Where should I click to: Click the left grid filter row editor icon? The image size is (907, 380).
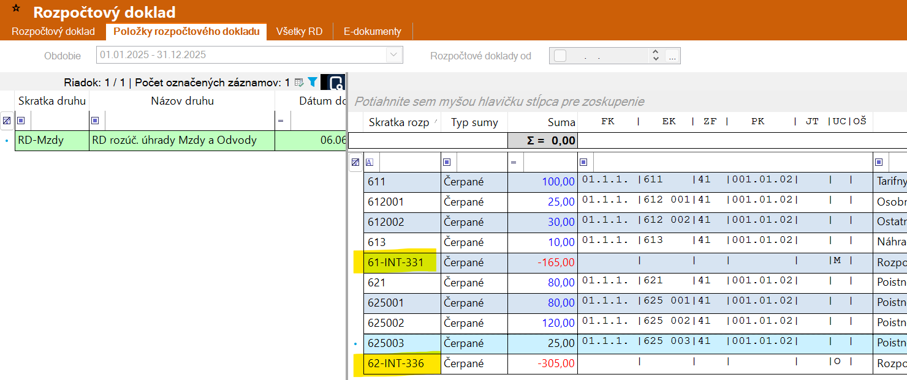6,121
